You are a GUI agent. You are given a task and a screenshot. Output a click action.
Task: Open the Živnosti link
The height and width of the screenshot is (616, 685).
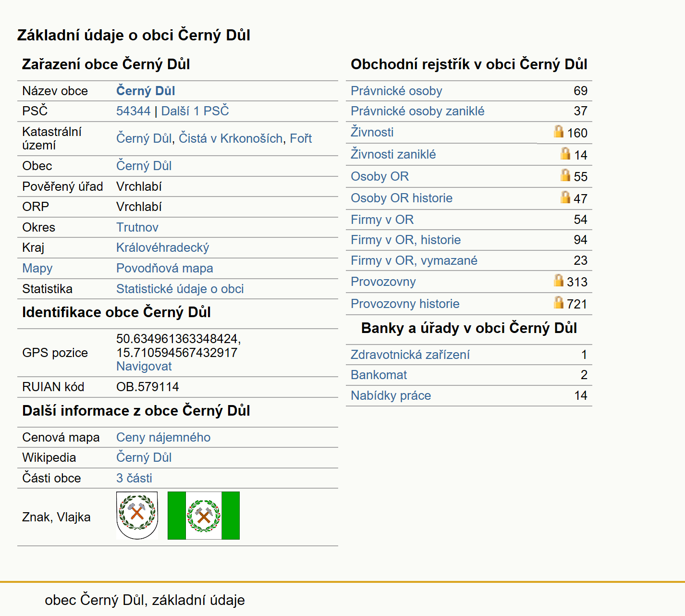372,132
